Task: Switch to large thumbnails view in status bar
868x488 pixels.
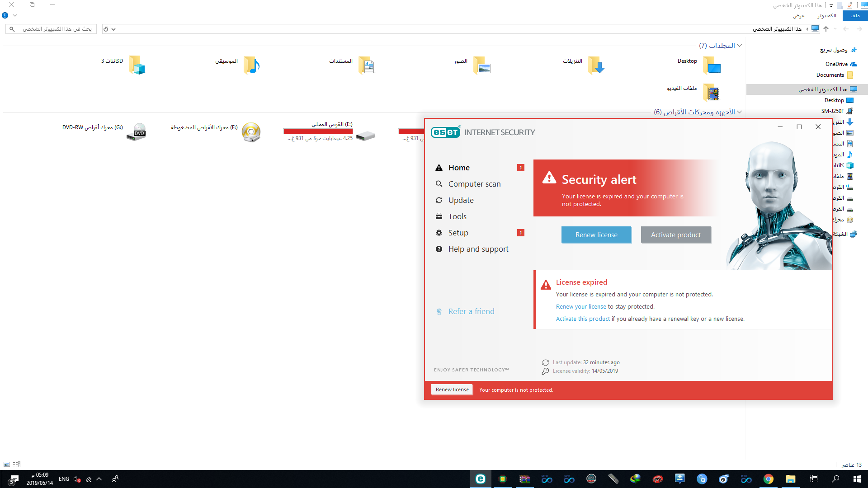Action: [6, 464]
